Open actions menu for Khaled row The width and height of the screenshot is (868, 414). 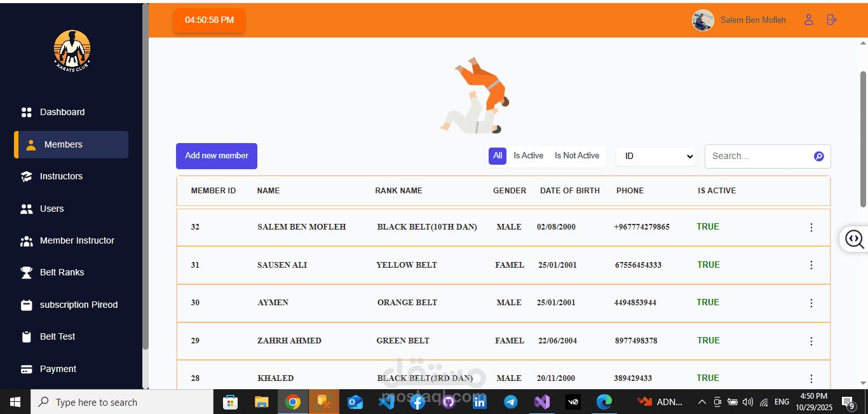[x=811, y=378]
